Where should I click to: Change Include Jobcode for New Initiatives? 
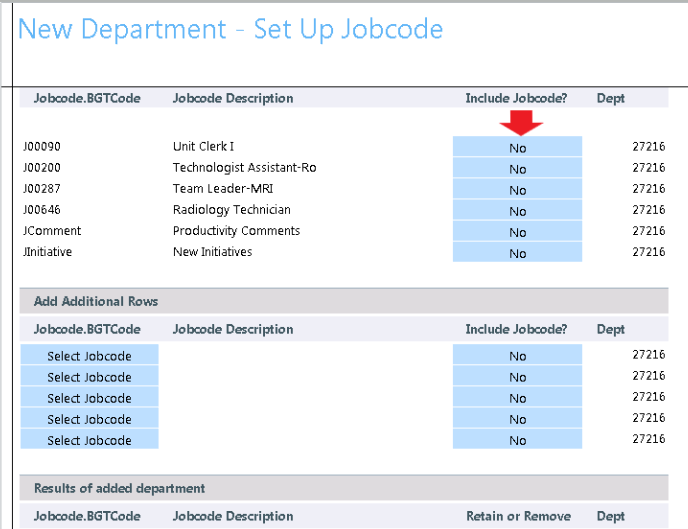517,253
